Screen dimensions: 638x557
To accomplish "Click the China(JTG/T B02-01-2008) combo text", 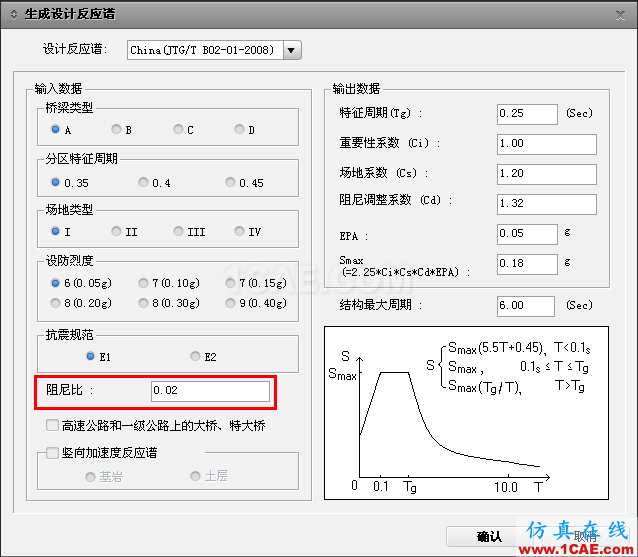I will click(202, 50).
